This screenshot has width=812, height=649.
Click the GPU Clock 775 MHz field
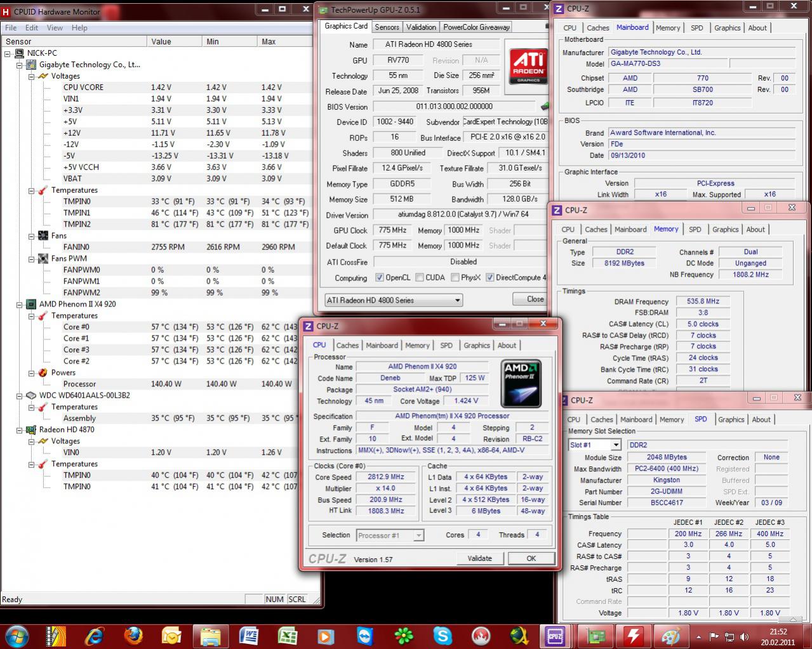(392, 230)
